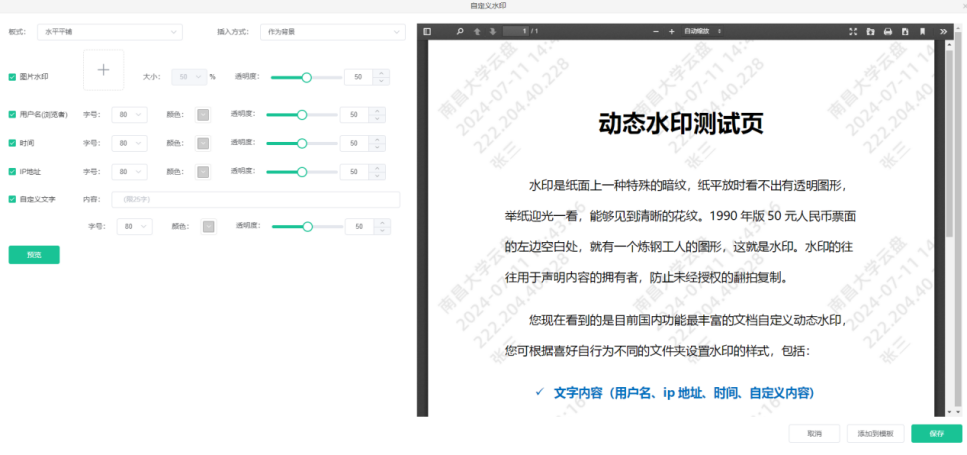Click the bookmark current view icon
This screenshot has height=455, width=967.
click(x=923, y=31)
